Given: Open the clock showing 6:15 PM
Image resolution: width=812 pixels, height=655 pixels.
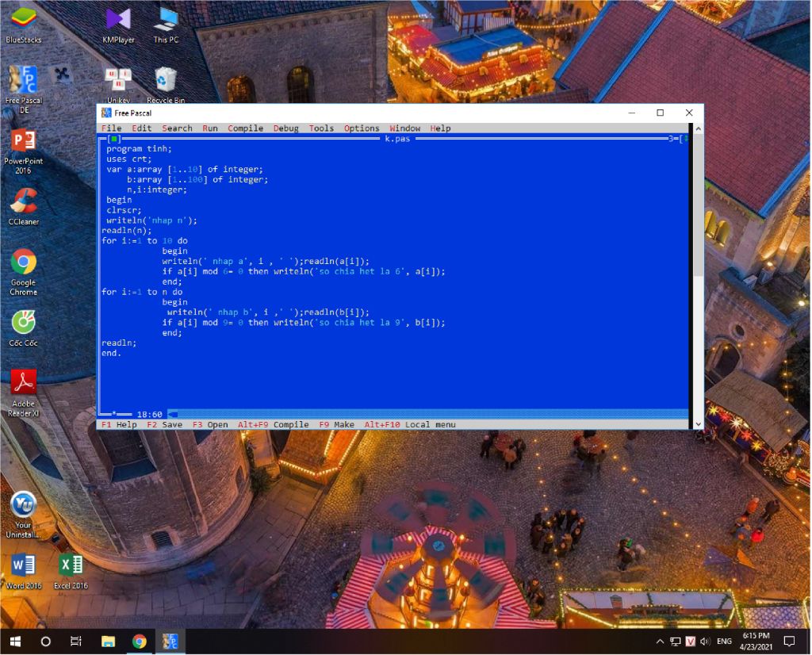Looking at the screenshot, I should pos(756,642).
